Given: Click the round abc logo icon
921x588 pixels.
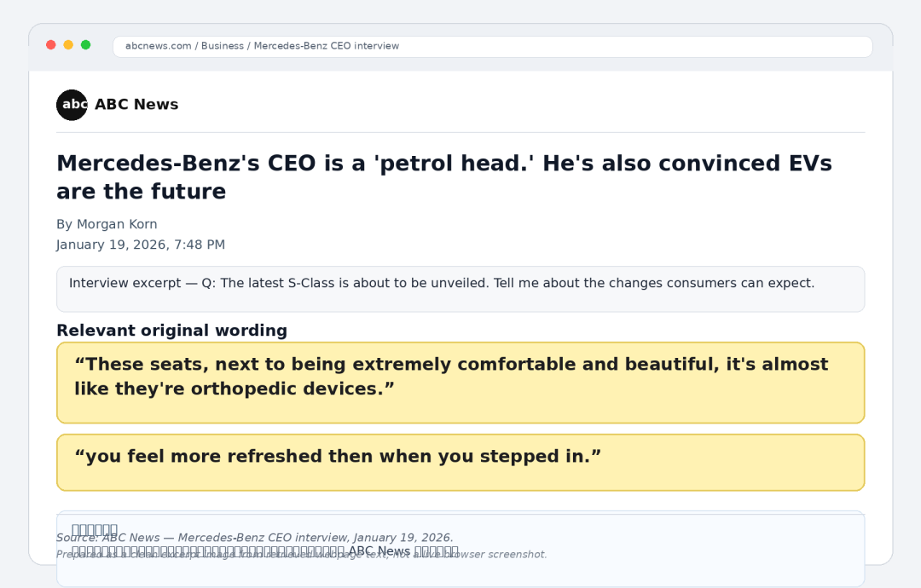Looking at the screenshot, I should 72,105.
